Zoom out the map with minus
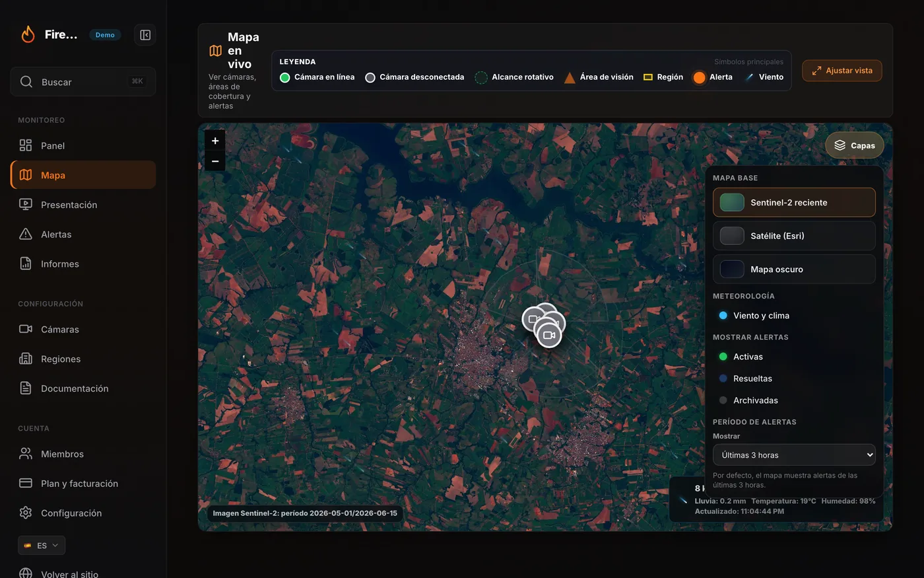Screen dimensions: 924x578 pyautogui.click(x=215, y=161)
